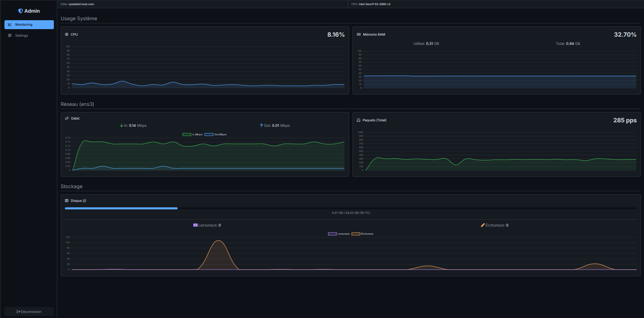Viewport: 644px width, 318px height.
Task: Click the Total: 0.94 GB text
Action: point(568,44)
